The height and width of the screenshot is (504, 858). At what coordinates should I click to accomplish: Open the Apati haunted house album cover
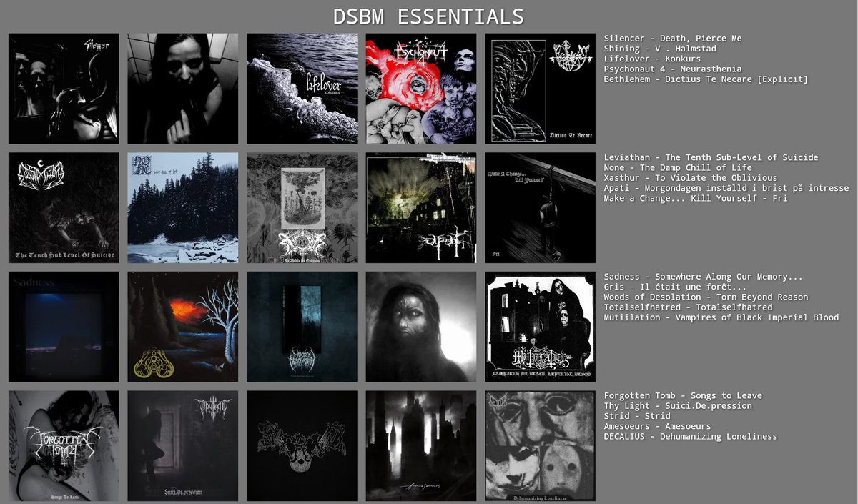coord(421,208)
